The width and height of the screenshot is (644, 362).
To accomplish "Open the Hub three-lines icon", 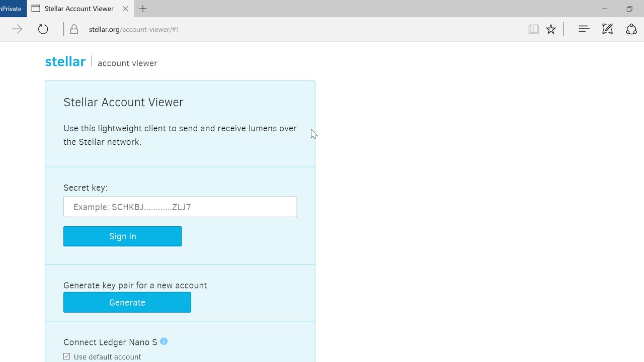I will point(584,29).
